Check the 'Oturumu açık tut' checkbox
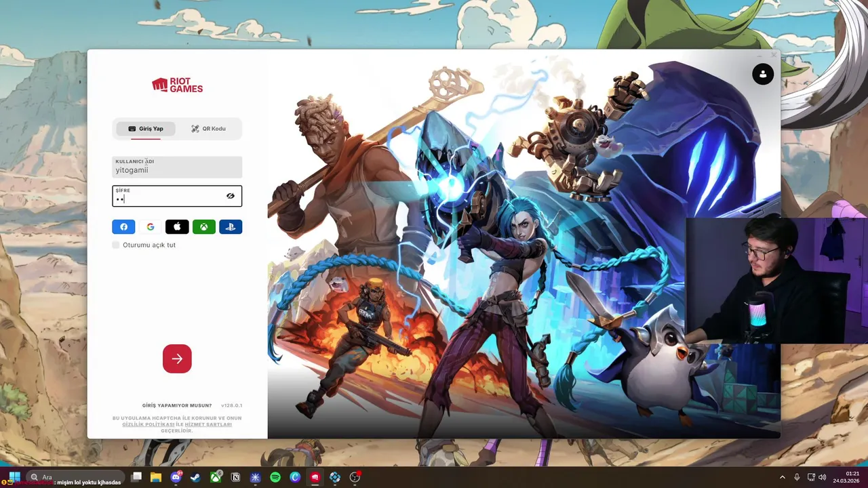The width and height of the screenshot is (868, 488). tap(116, 245)
